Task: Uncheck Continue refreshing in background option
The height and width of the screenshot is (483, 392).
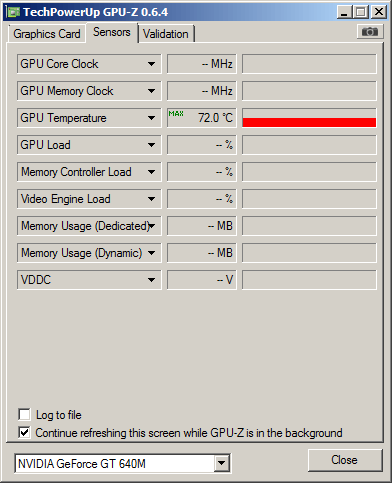Action: [x=24, y=433]
